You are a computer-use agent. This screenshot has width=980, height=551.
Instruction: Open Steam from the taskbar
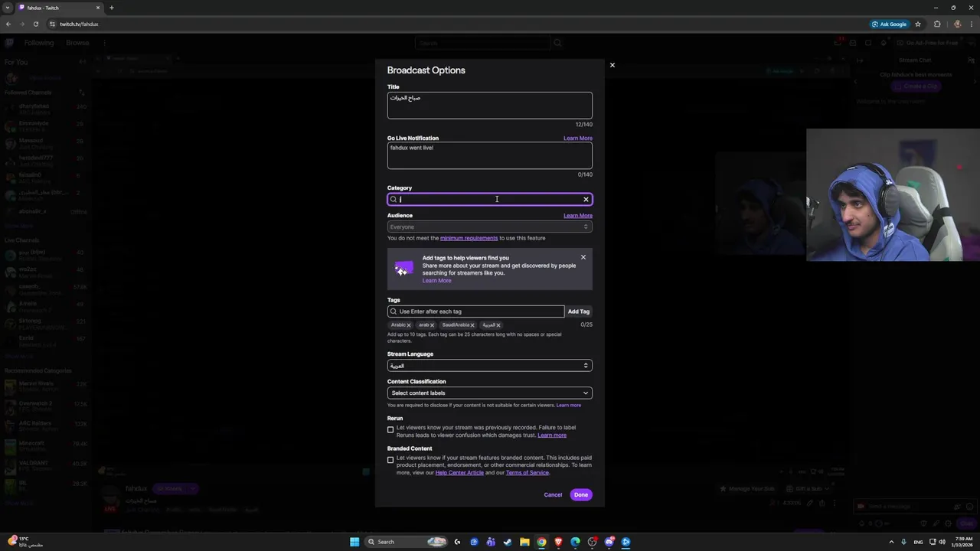508,542
